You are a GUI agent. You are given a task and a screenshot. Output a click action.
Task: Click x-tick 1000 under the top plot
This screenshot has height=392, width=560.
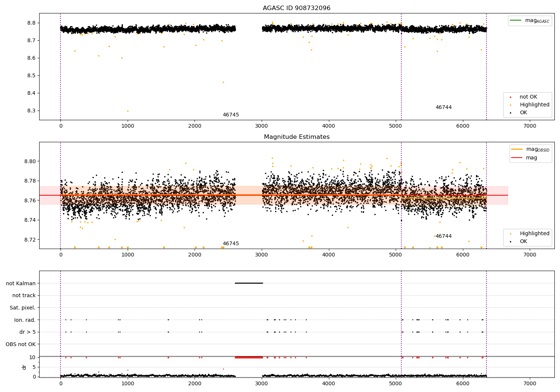coord(128,126)
